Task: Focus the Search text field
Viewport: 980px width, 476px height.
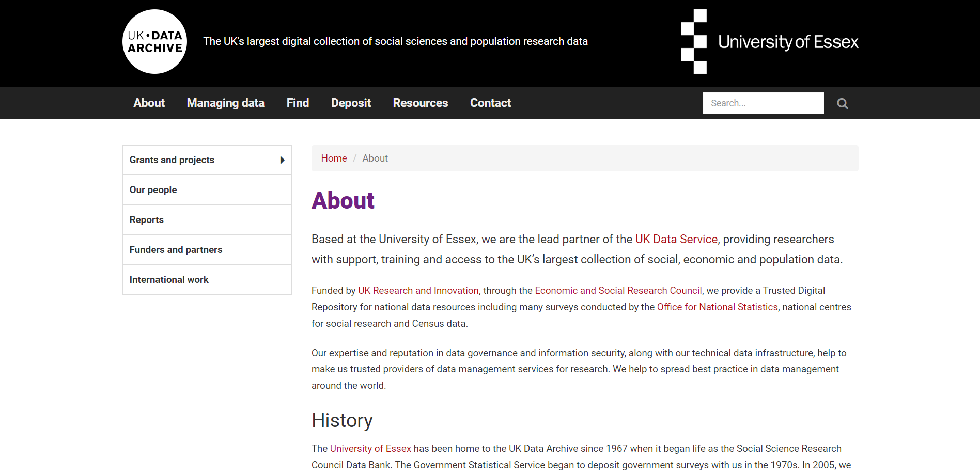Action: click(x=763, y=103)
